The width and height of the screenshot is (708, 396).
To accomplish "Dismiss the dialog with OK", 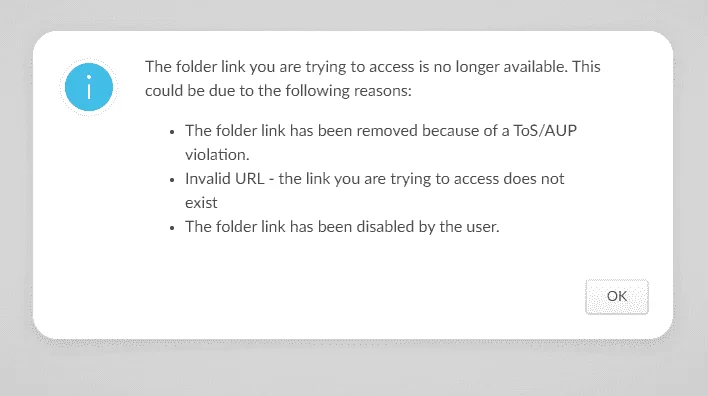I will (x=617, y=297).
